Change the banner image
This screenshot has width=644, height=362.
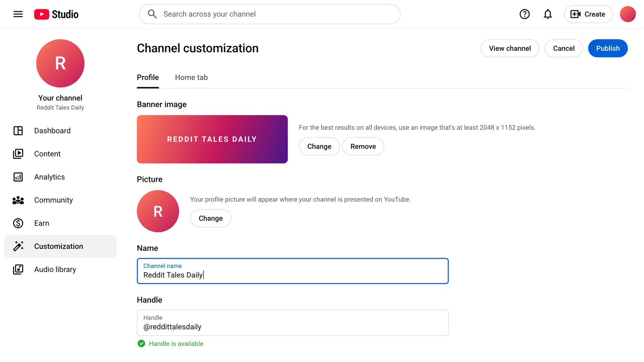[319, 146]
